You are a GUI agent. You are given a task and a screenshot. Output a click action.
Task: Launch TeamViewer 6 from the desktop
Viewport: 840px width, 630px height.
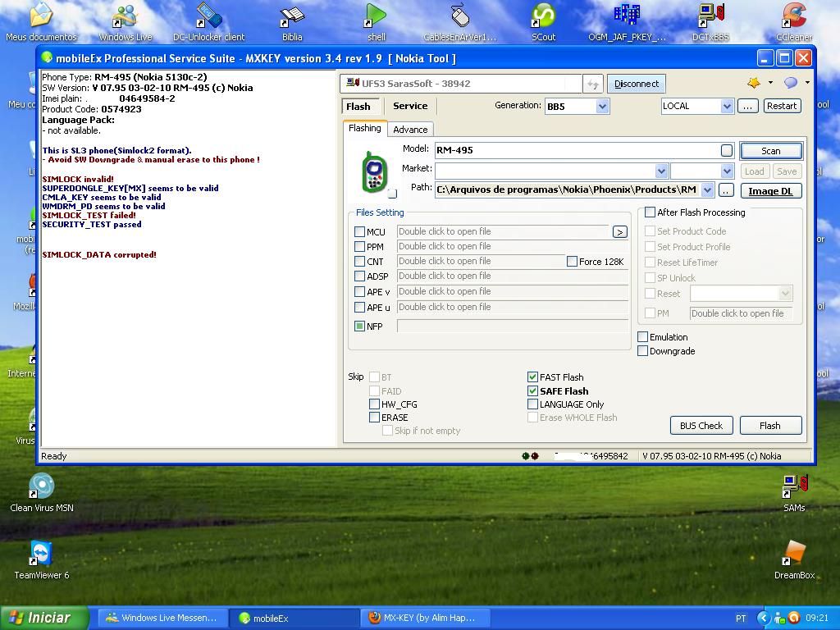point(42,559)
